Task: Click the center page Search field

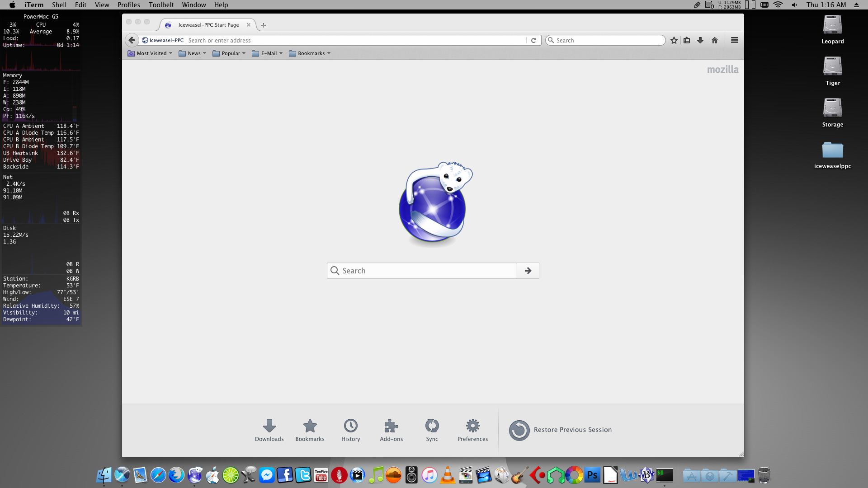Action: [x=425, y=271]
